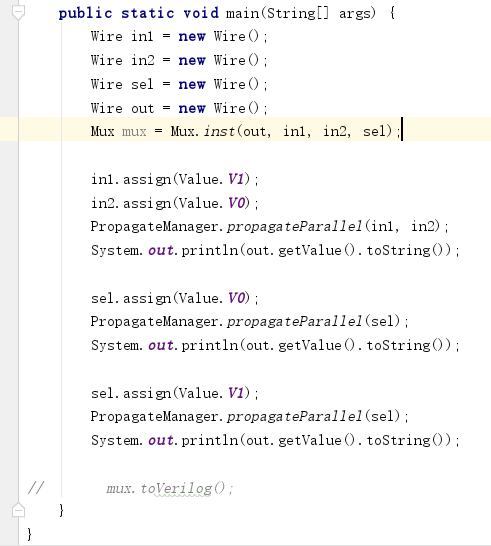Click the final closing brace of the class
This screenshot has width=491, height=546.
click(x=30, y=534)
